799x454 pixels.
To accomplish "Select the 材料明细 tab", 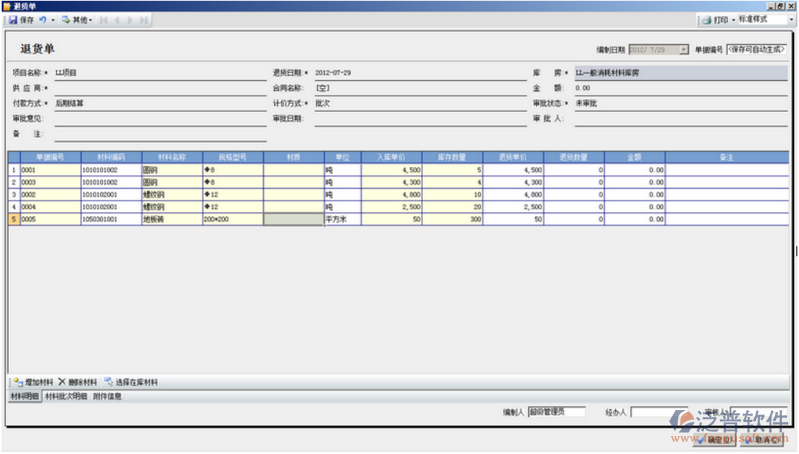I will [x=24, y=397].
